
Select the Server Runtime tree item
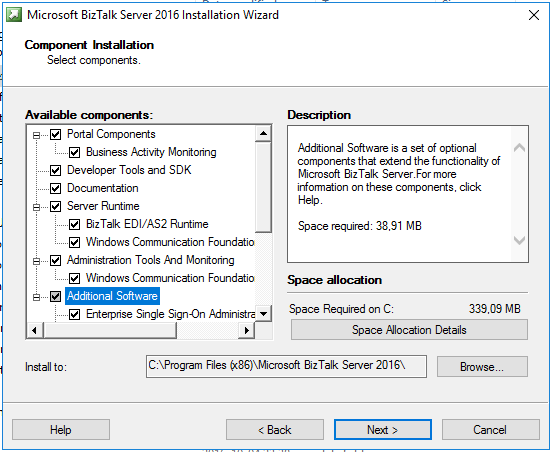pyautogui.click(x=103, y=206)
